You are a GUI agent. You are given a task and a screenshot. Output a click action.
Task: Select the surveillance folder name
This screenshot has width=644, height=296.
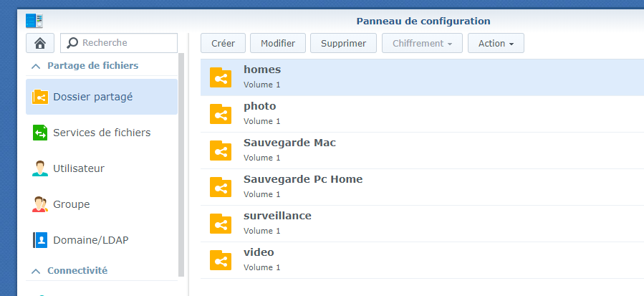coord(277,216)
